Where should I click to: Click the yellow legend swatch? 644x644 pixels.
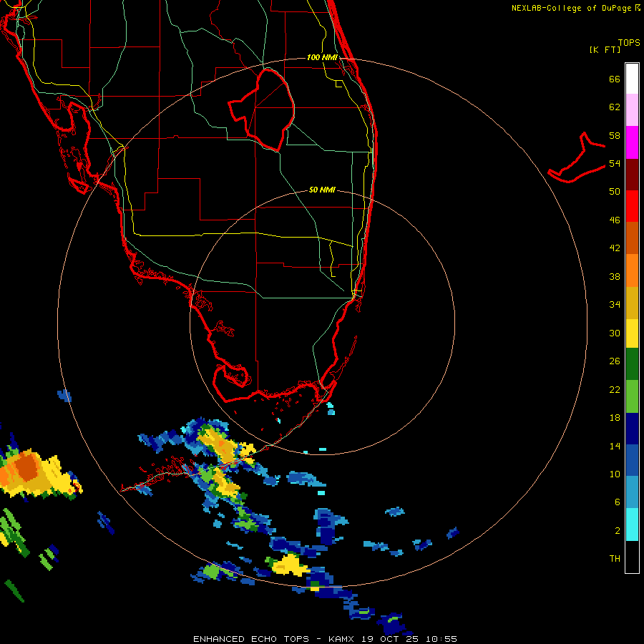coord(632,333)
